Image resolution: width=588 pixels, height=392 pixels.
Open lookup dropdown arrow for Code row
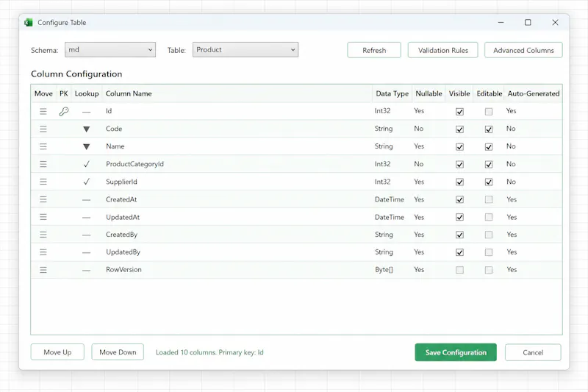[86, 129]
